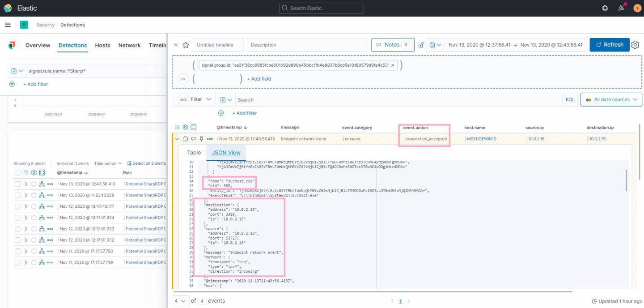
Task: Open the events table column settings gear
Action: 185,127
